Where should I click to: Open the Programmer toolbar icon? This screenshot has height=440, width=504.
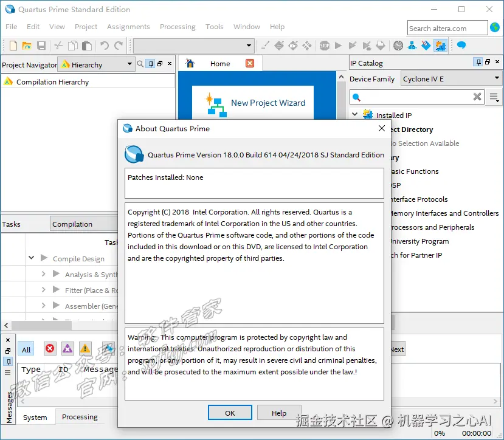pos(426,46)
